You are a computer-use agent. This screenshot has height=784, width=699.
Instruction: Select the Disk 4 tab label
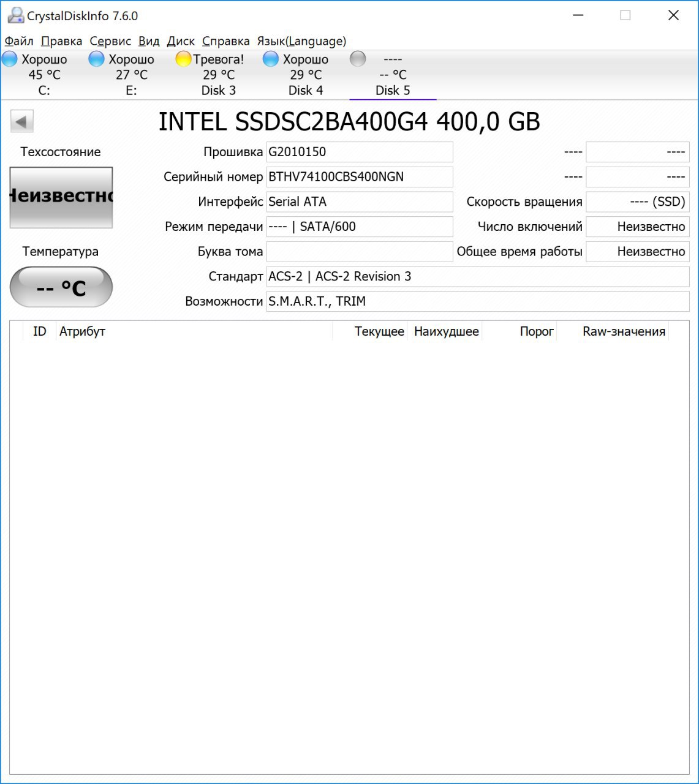[306, 90]
